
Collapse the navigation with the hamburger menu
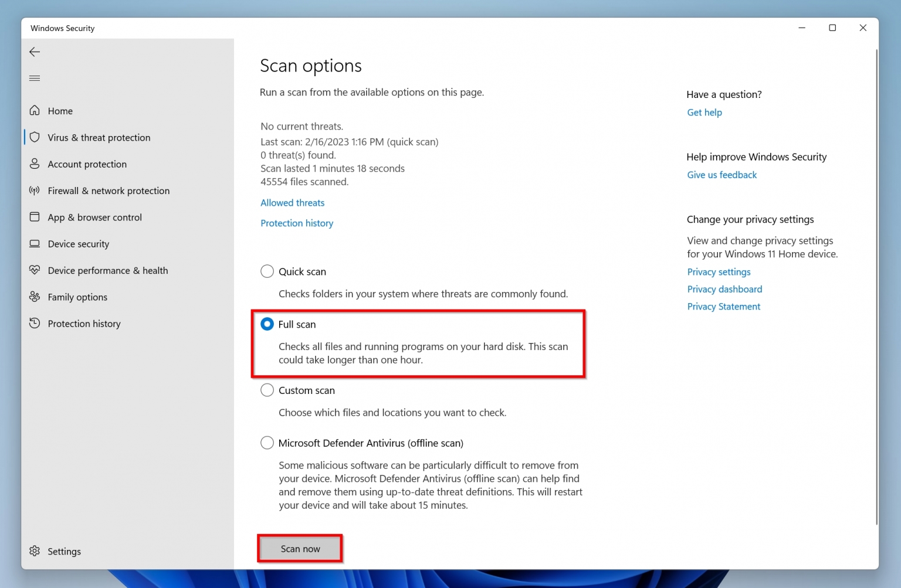point(34,78)
